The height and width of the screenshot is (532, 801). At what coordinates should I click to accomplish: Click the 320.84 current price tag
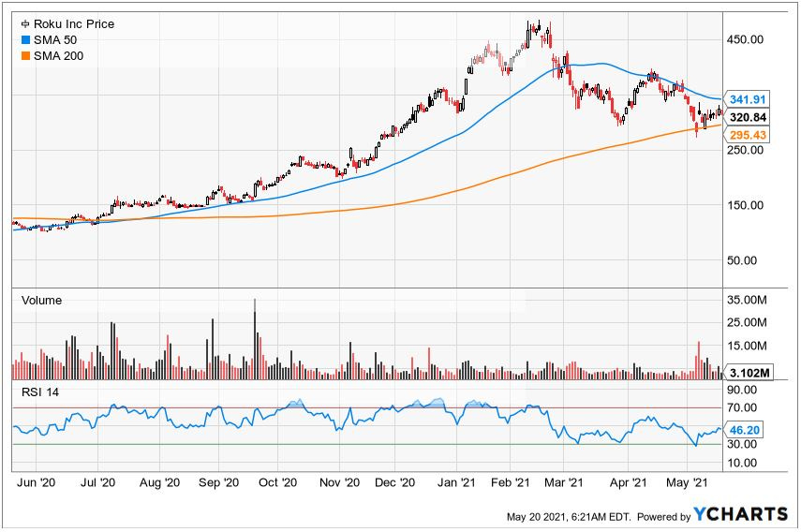pyautogui.click(x=748, y=117)
